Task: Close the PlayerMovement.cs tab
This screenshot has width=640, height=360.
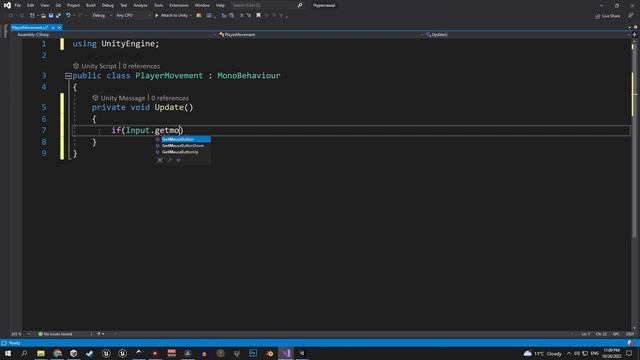Action: pyautogui.click(x=60, y=28)
